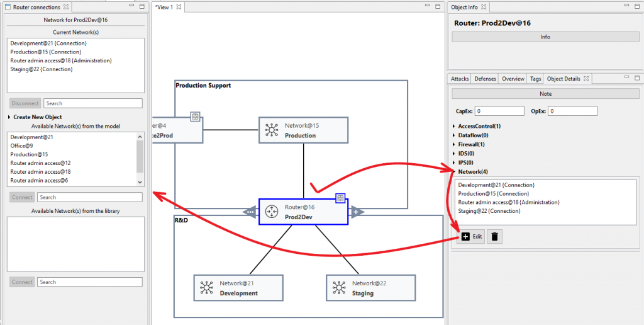The height and width of the screenshot is (325, 644).
Task: Expand the AccessControl(1) section
Action: (x=453, y=126)
